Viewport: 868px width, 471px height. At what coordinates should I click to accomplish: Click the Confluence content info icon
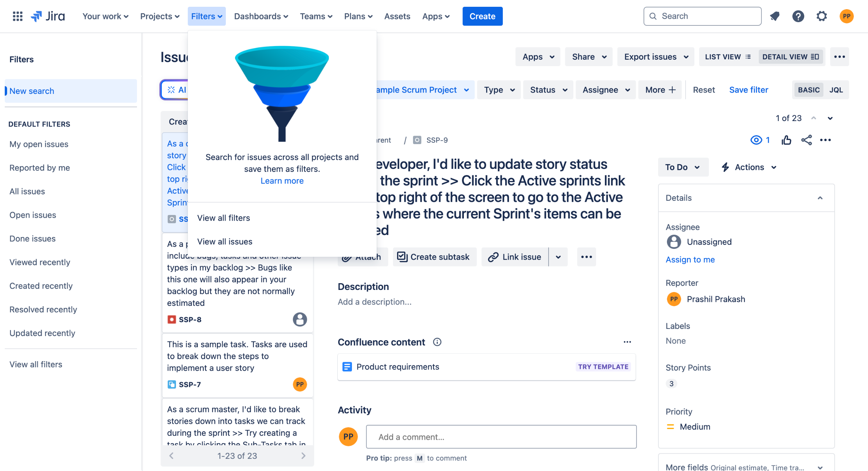click(x=437, y=342)
